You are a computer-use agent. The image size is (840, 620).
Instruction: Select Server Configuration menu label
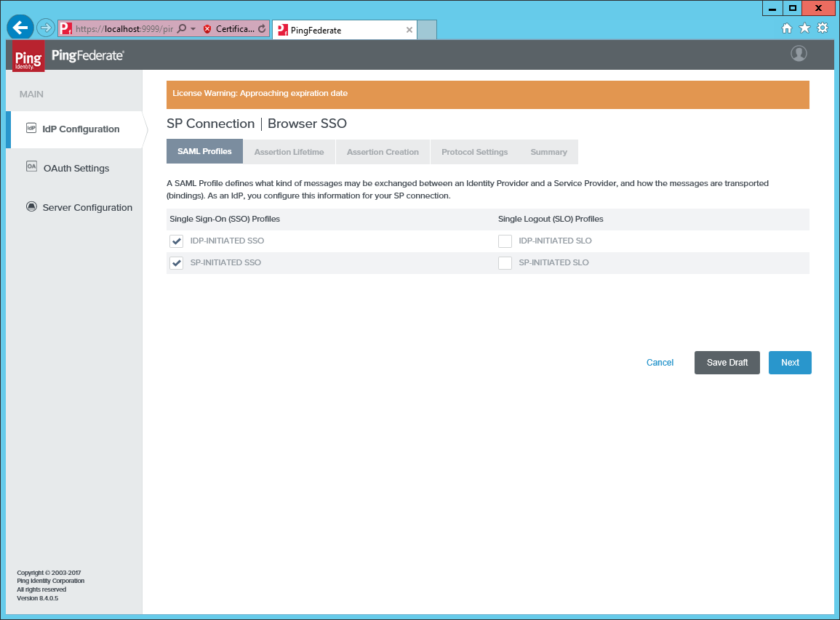[87, 208]
